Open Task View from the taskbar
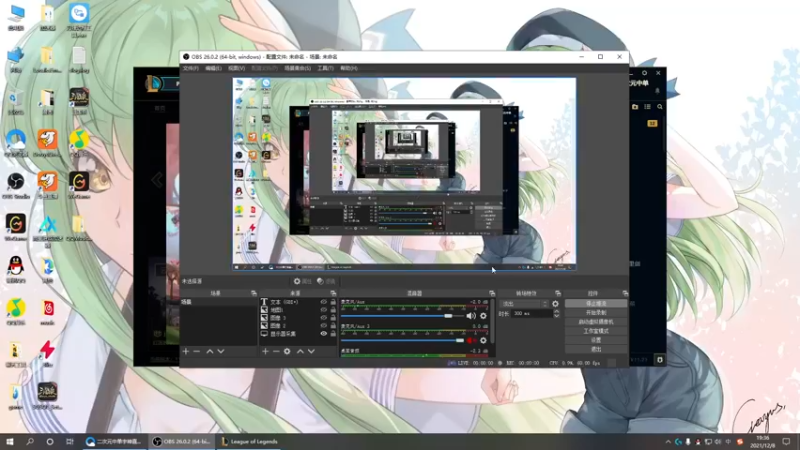800x450 pixels. 70,442
